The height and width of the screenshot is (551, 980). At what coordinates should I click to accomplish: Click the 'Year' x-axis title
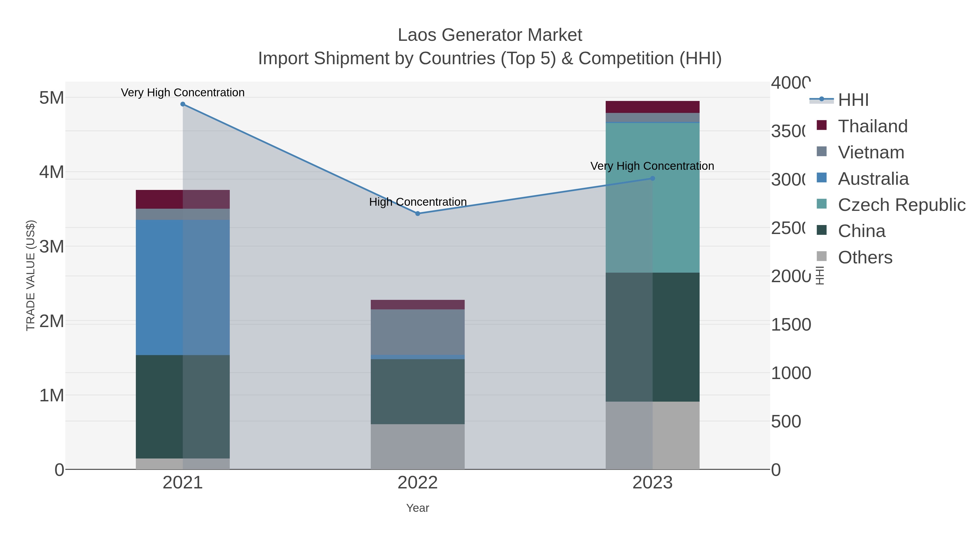[x=418, y=508]
